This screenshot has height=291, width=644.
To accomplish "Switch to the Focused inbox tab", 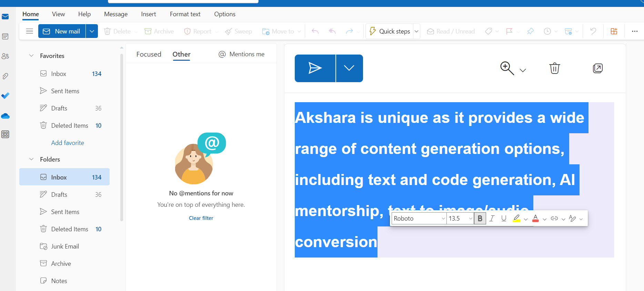I will point(149,54).
